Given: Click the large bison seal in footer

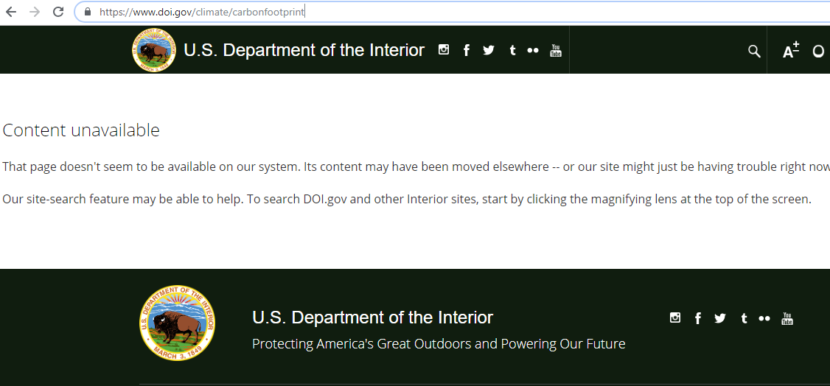Looking at the screenshot, I should [x=177, y=323].
